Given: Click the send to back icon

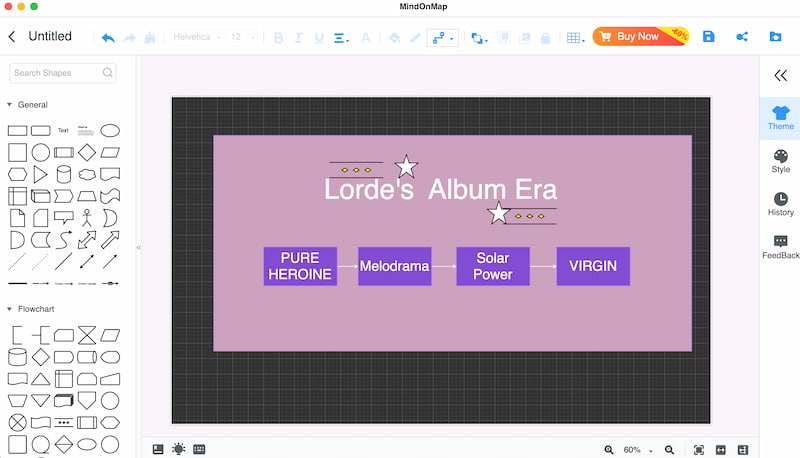Looking at the screenshot, I should 524,38.
